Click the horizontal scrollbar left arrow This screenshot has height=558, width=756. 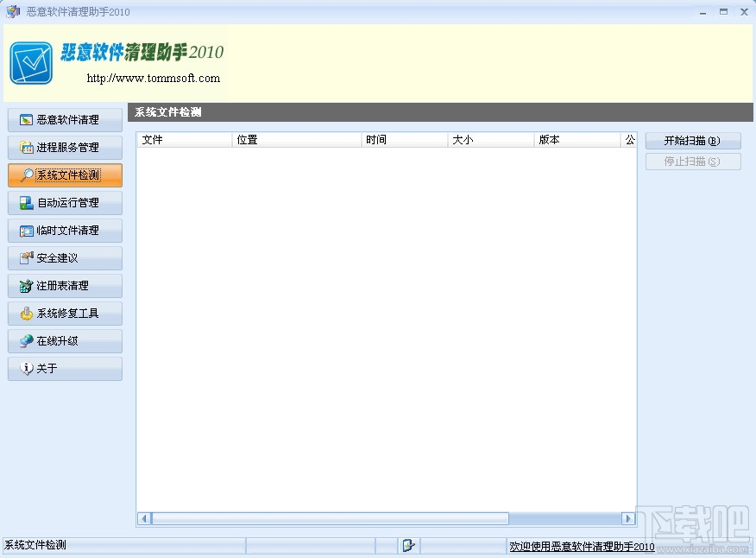pyautogui.click(x=144, y=519)
